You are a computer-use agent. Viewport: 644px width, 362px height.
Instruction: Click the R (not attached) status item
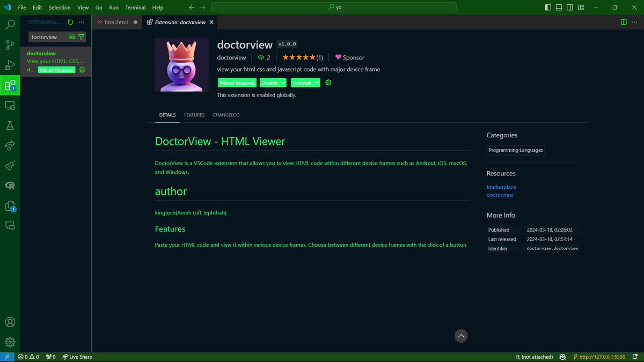pos(534,357)
